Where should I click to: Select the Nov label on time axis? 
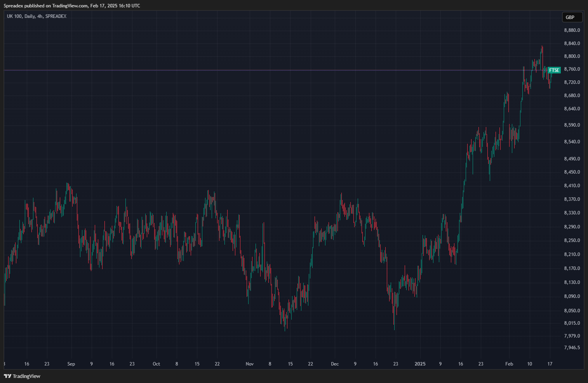250,364
